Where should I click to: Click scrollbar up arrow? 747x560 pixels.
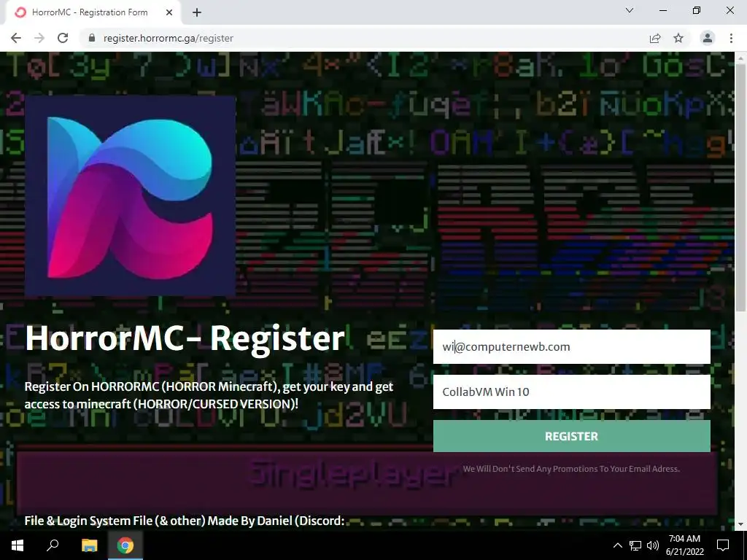click(741, 58)
